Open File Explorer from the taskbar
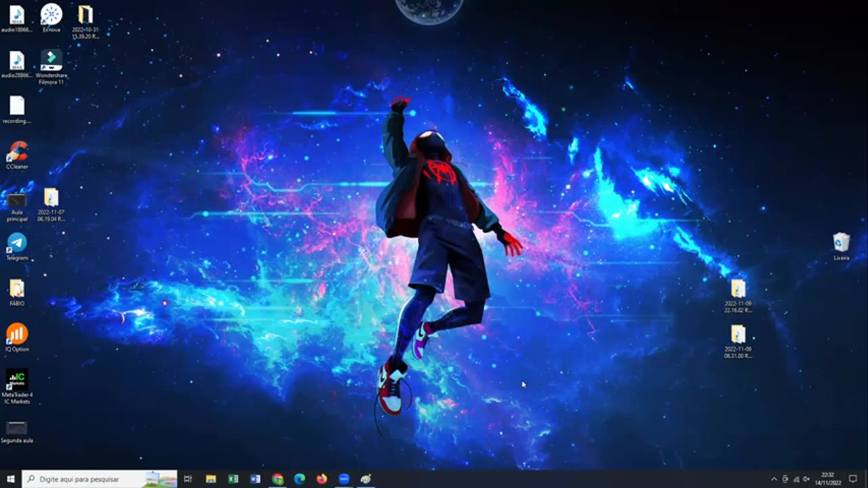 211,479
